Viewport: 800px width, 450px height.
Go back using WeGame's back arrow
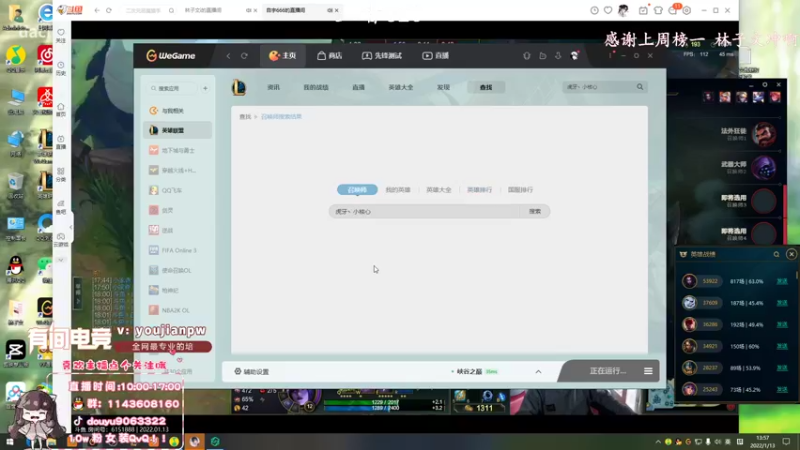coord(228,56)
